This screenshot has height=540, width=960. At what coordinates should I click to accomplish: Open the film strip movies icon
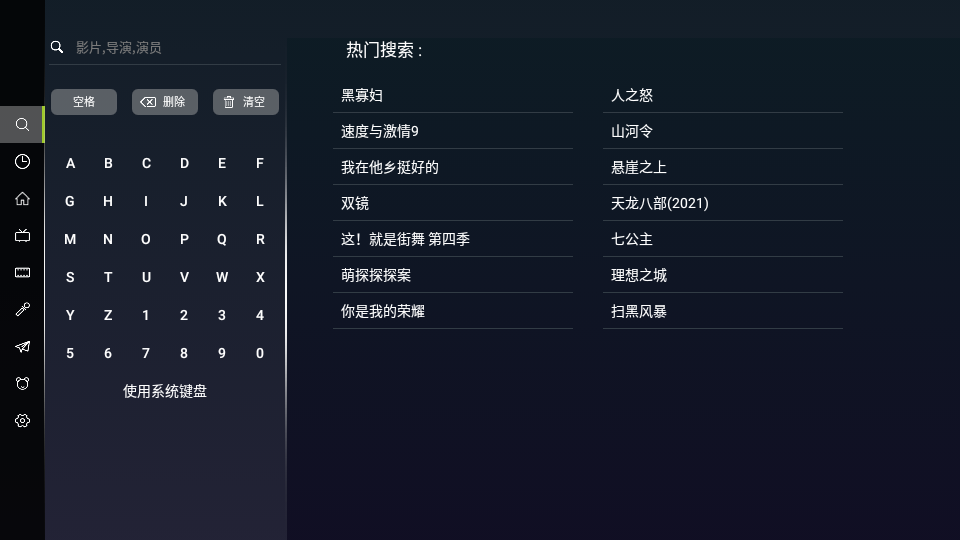click(22, 273)
